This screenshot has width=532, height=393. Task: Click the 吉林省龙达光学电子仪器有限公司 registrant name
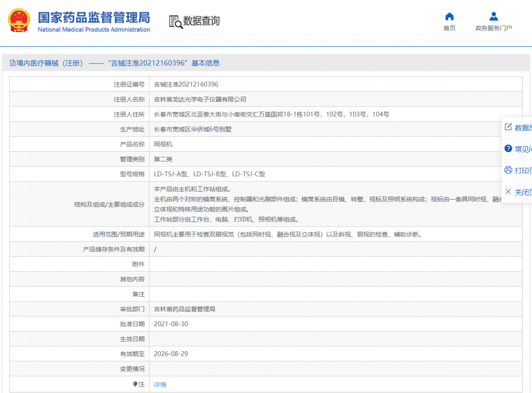tap(200, 99)
